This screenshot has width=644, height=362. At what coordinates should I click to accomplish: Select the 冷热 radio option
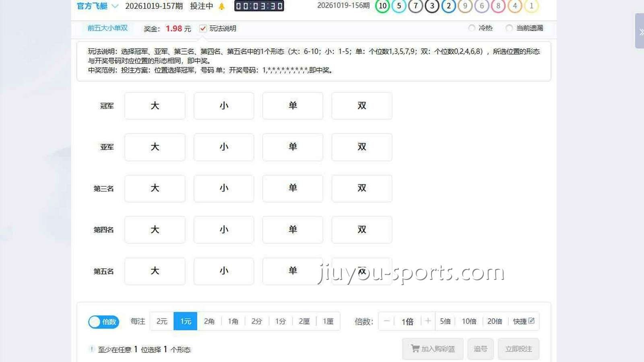pyautogui.click(x=472, y=28)
